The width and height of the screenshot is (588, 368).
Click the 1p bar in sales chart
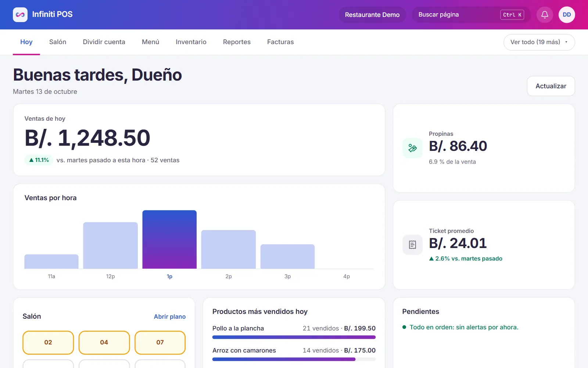(x=169, y=239)
